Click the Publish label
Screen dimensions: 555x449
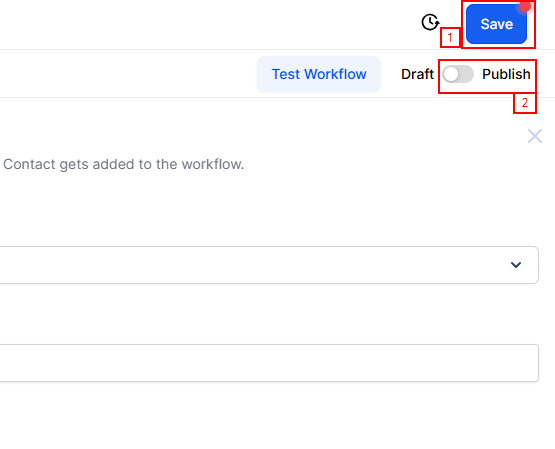point(506,74)
